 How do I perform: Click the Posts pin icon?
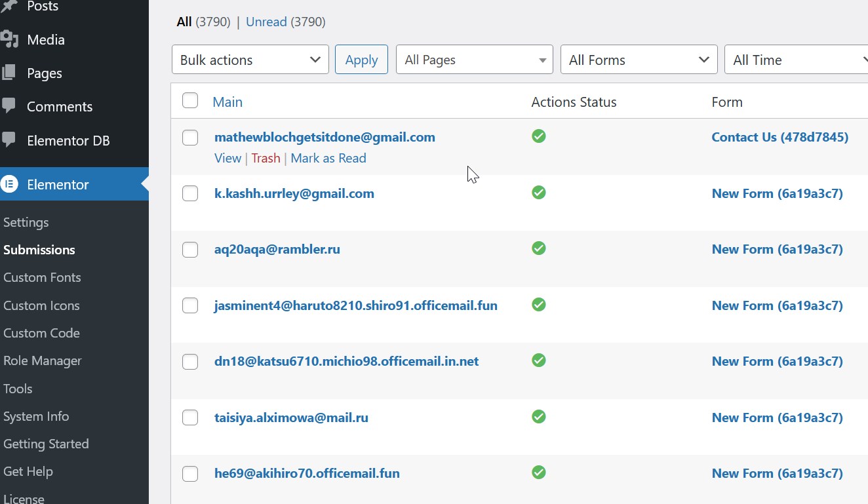click(9, 7)
